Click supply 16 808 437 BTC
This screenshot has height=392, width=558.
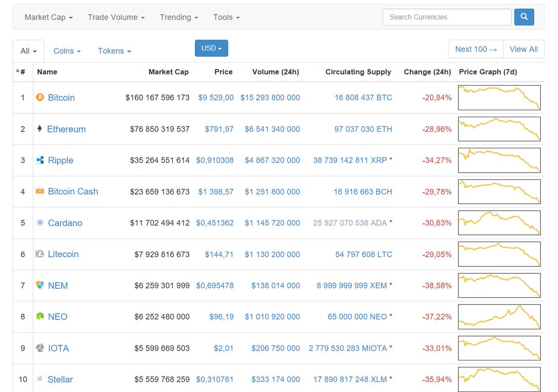(363, 98)
